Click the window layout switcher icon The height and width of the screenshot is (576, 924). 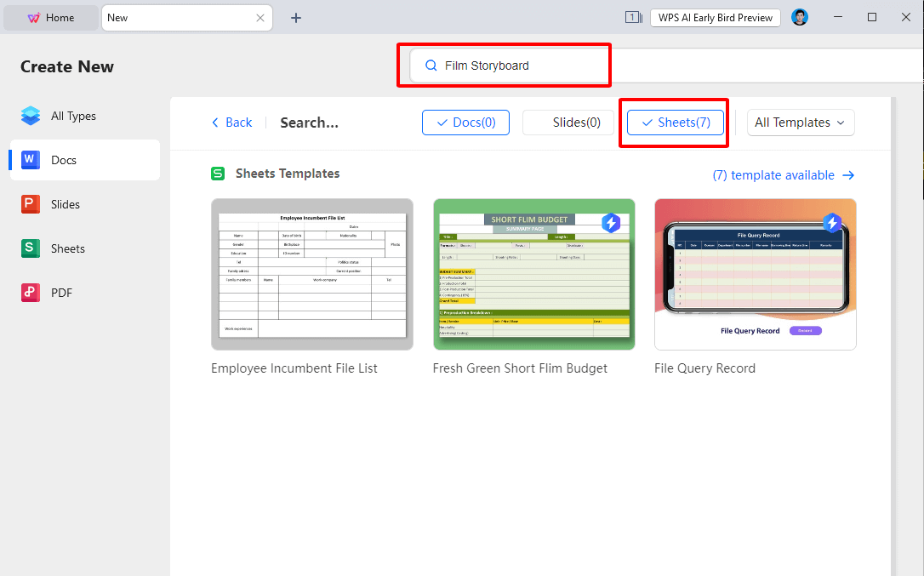(634, 18)
